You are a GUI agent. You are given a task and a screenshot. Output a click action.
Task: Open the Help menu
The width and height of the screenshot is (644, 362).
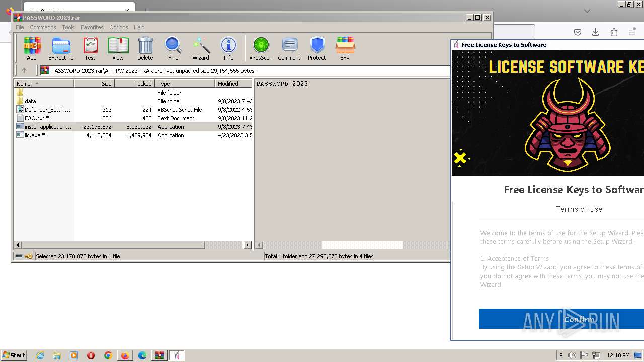pos(139,27)
